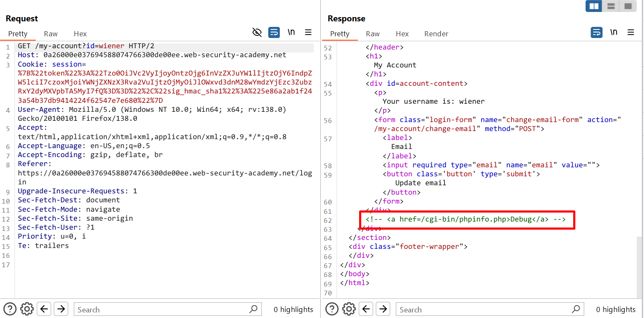Open the Hex tab in Request

pos(80,34)
